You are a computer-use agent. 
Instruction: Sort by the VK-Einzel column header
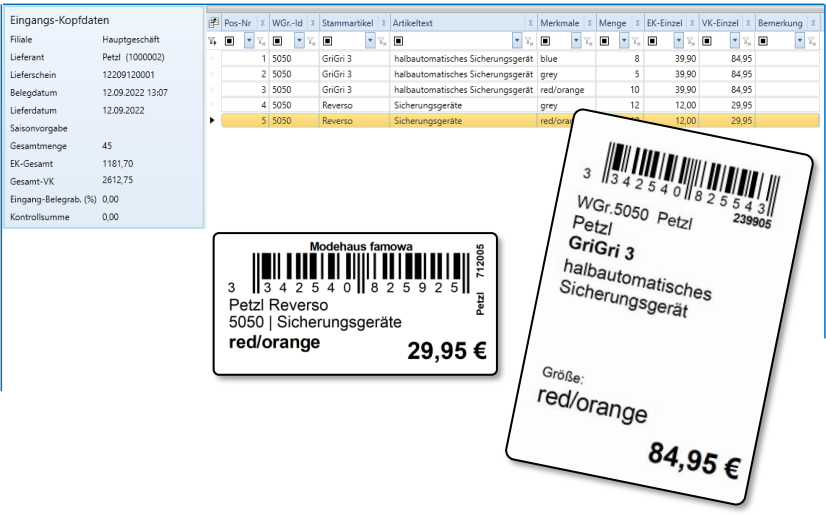coord(720,23)
